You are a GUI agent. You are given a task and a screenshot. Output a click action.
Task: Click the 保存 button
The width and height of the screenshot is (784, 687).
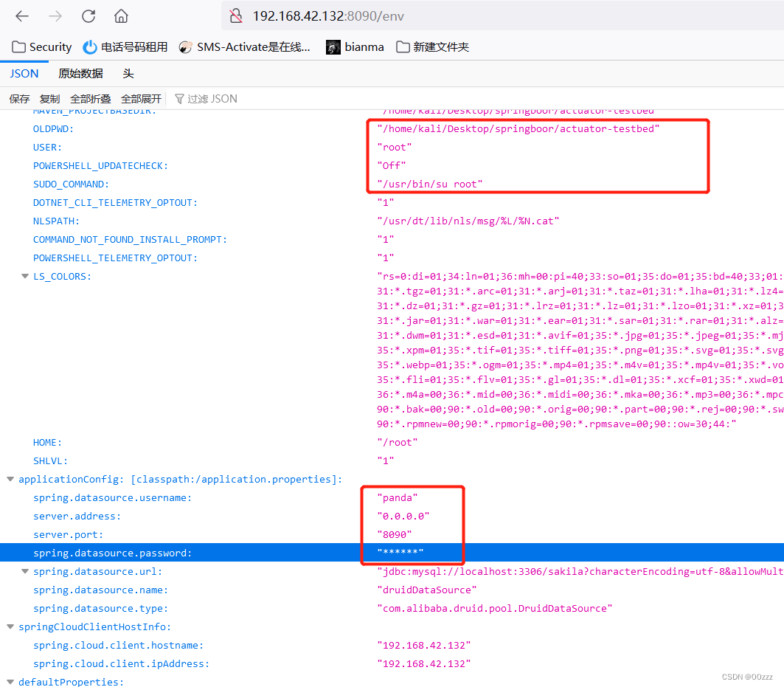pyautogui.click(x=19, y=99)
